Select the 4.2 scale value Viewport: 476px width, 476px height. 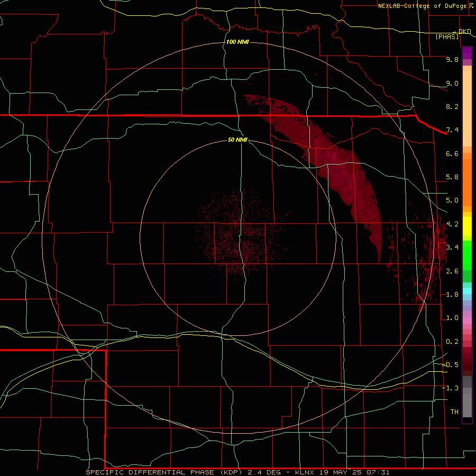tap(452, 224)
